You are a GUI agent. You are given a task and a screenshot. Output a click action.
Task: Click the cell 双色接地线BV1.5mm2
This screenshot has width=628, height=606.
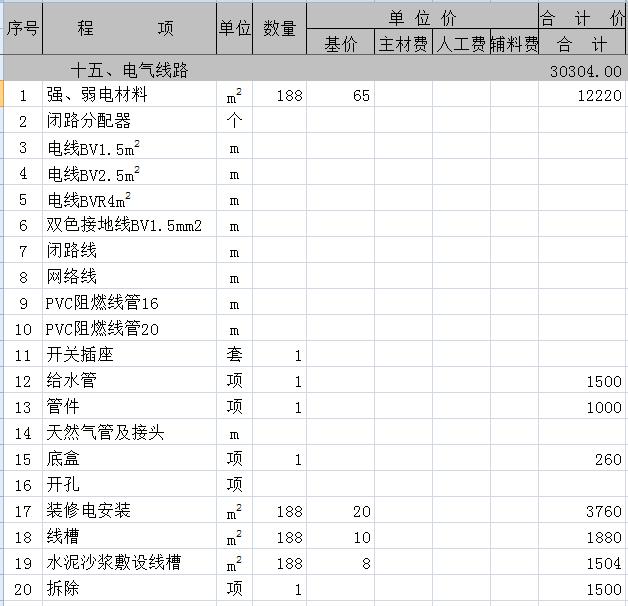pyautogui.click(x=129, y=225)
